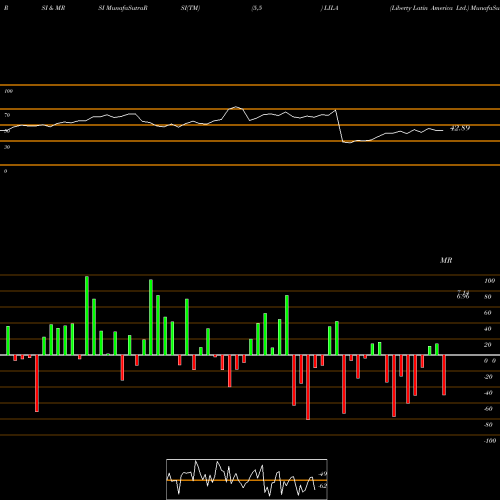Screen dimensions: 500x500
Task: Open the mini RSI preview thumbnail chart
Action: click(247, 479)
